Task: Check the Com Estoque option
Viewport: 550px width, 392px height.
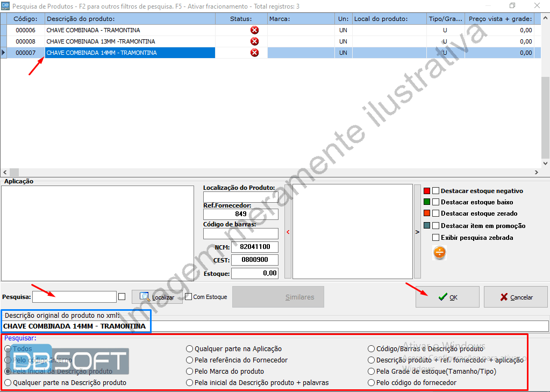Action: coord(189,296)
